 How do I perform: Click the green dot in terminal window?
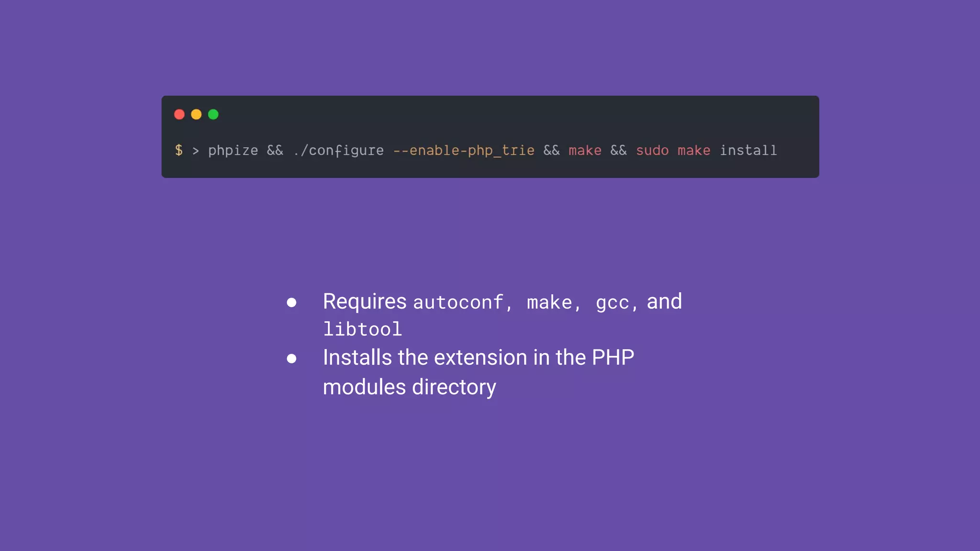pos(213,114)
